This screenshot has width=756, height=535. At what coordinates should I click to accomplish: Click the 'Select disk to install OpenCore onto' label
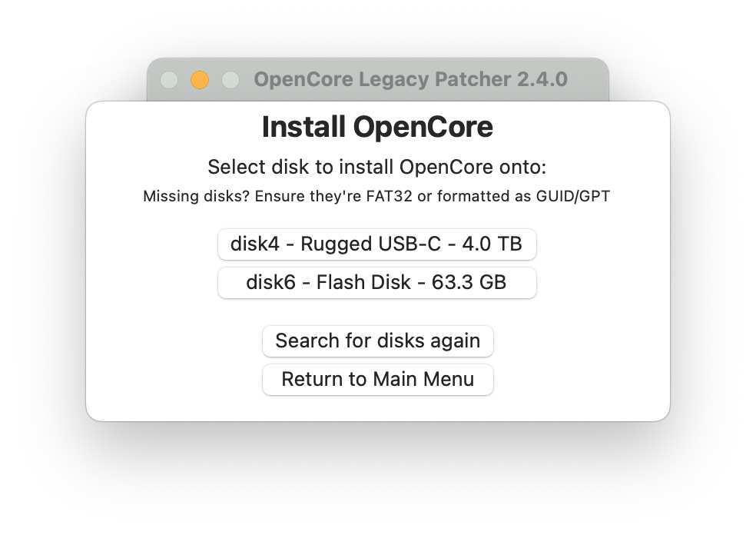376,167
